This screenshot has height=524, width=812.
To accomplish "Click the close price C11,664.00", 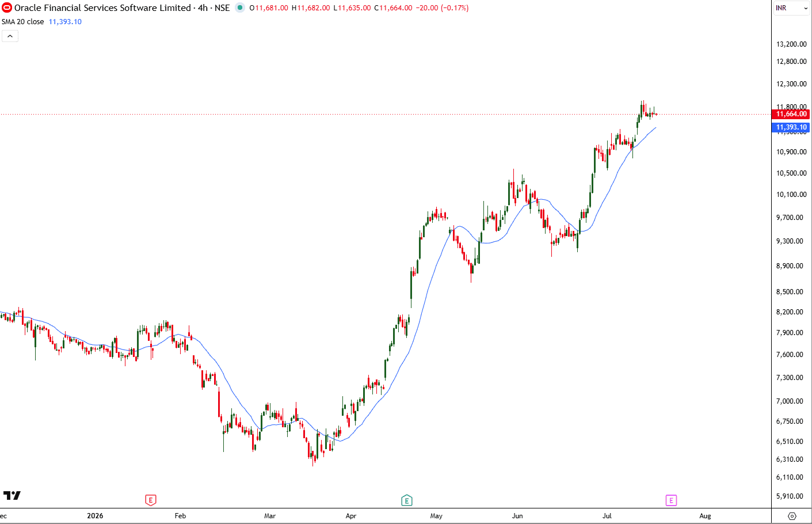I will click(x=393, y=8).
